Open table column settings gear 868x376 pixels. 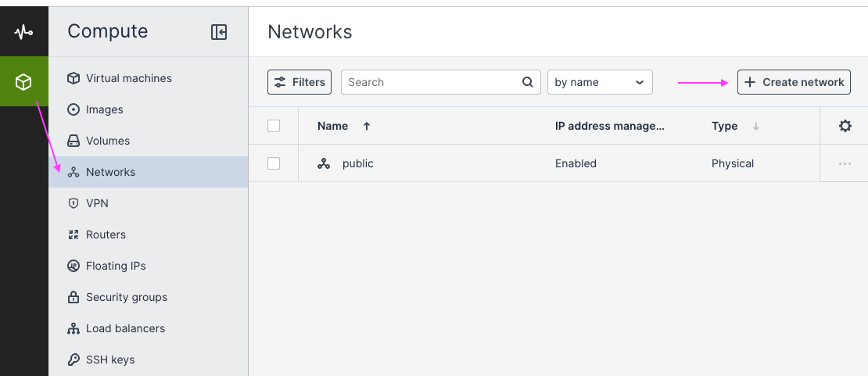(x=845, y=126)
